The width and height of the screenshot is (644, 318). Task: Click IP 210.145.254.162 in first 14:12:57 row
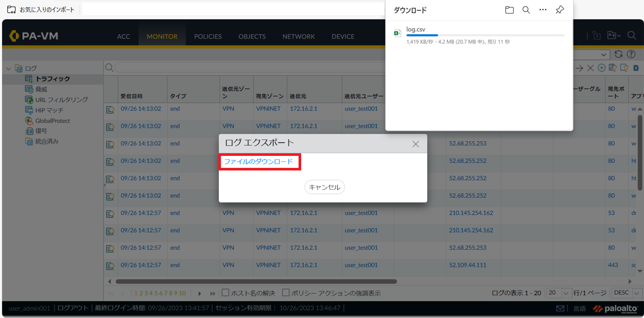click(x=471, y=213)
